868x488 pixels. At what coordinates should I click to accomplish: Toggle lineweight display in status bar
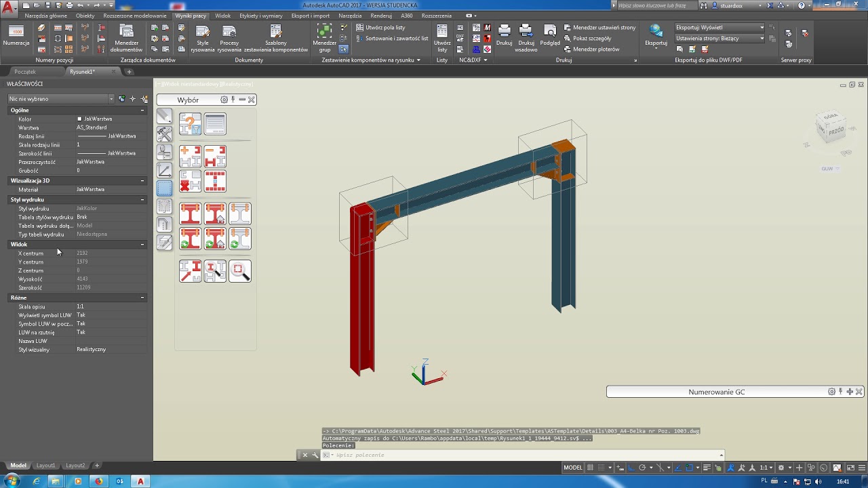click(708, 468)
